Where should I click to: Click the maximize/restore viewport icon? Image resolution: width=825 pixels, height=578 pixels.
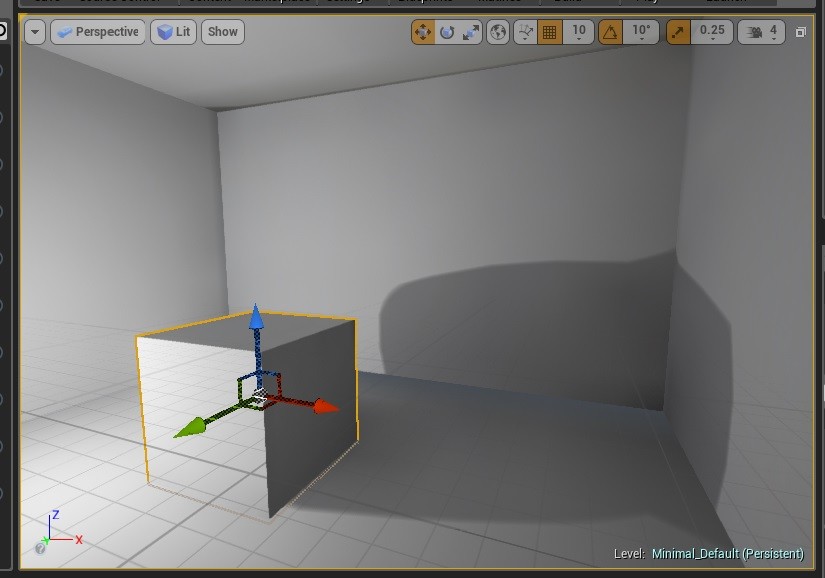(x=800, y=33)
